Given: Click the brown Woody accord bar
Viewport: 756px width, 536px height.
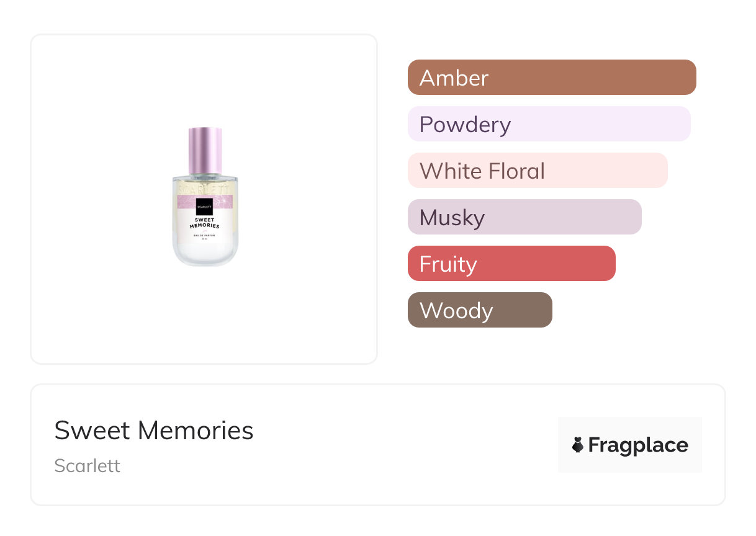Looking at the screenshot, I should tap(479, 310).
